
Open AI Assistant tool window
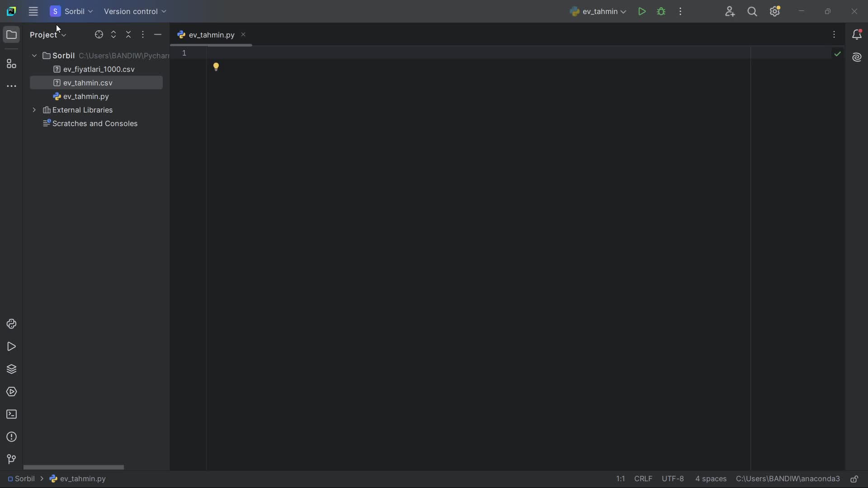point(857,57)
